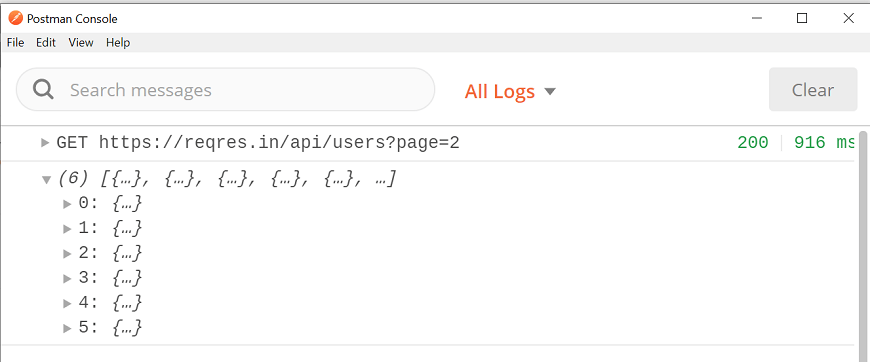
Task: Maximize the Postman Console window
Action: coord(802,18)
